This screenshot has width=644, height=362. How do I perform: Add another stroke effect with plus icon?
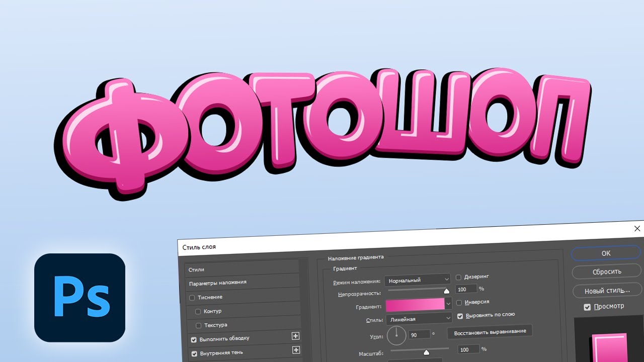(296, 336)
